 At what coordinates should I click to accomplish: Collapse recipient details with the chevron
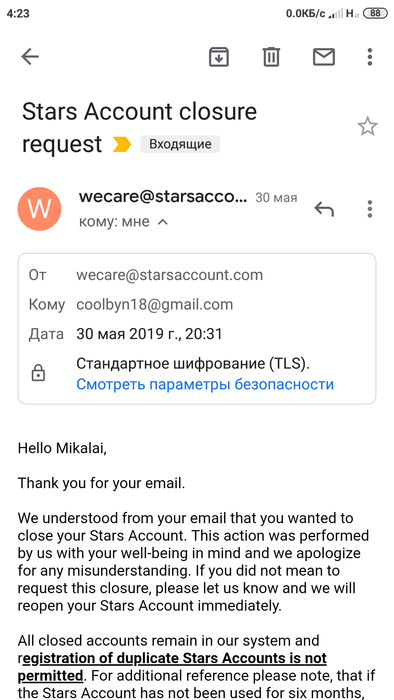click(x=163, y=222)
